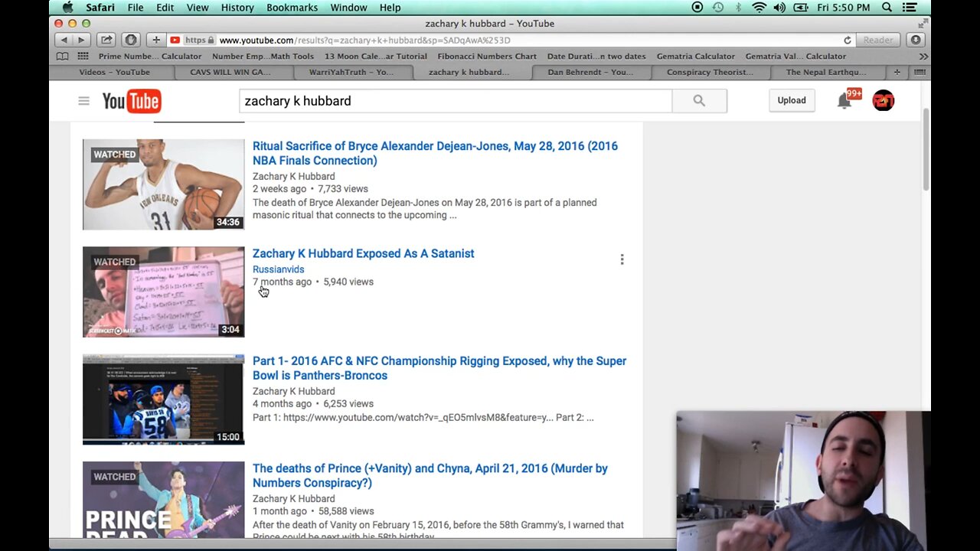Viewport: 980px width, 551px height.
Task: Click the YouTube search field
Action: (x=456, y=100)
